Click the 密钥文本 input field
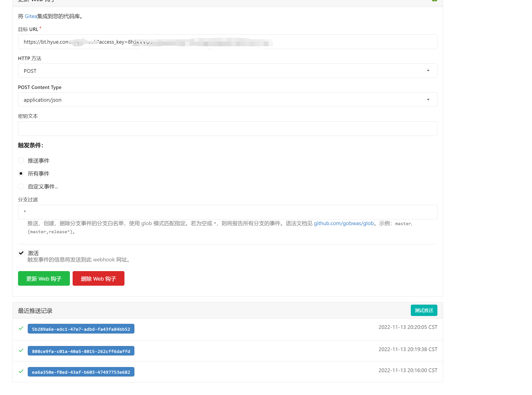This screenshot has width=532, height=395. [227, 129]
